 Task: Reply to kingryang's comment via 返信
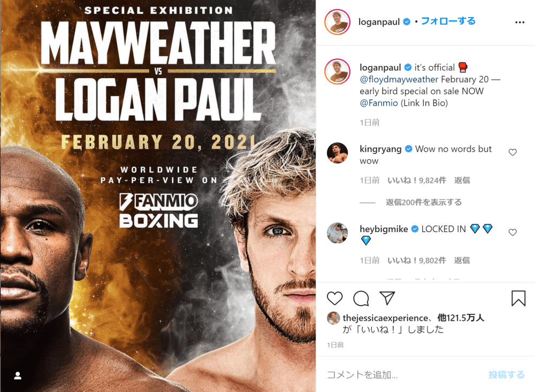tap(462, 180)
